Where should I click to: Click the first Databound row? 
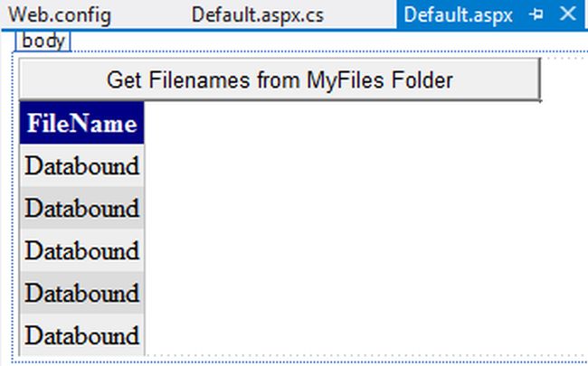pos(81,165)
